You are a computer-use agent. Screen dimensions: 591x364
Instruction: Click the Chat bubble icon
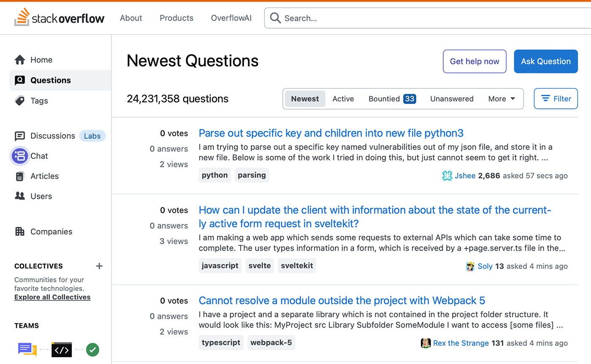[19, 156]
